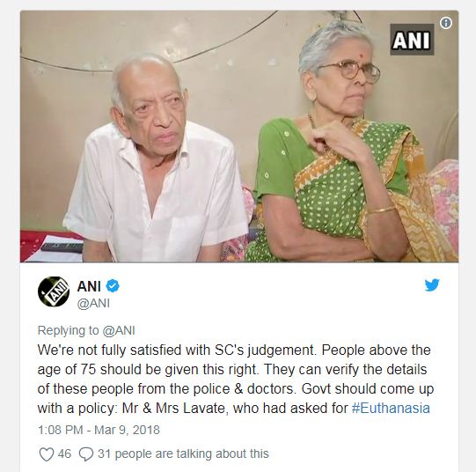Image resolution: width=476 pixels, height=472 pixels.
Task: Click the bold ANI display name
Action: (x=89, y=286)
